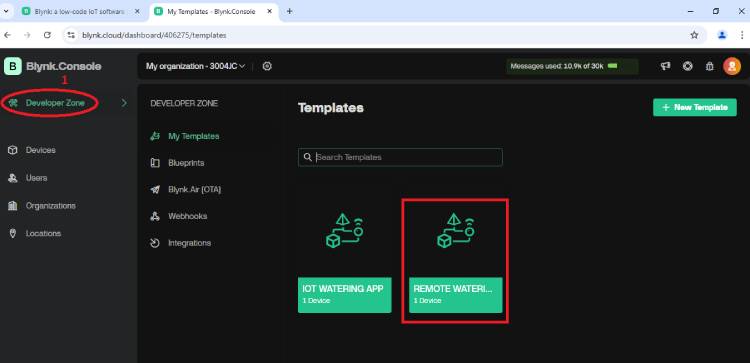
Task: Click the DEVELOPER ZONE panel heading
Action: [184, 103]
